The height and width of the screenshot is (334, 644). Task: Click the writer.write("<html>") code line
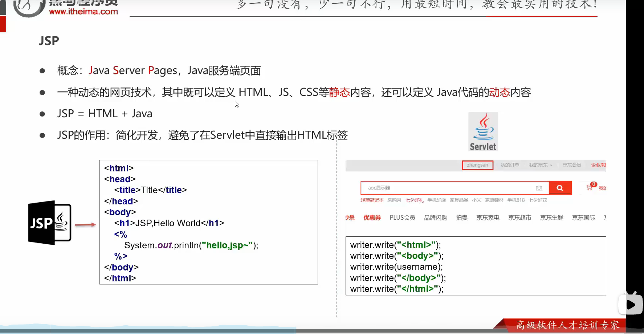coord(395,245)
